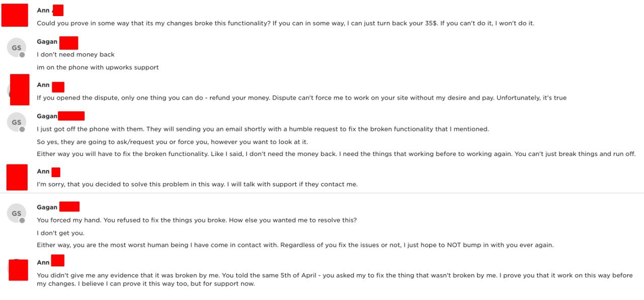Open Ann's red avatar beside "You didn't give me any evidence"
This screenshot has height=300, width=644.
pyautogui.click(x=18, y=270)
